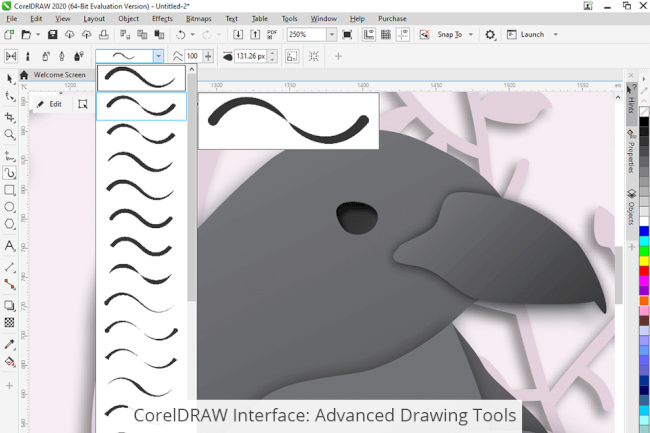This screenshot has height=433, width=650.
Task: Click the freehand smoothing value field
Action: (193, 56)
